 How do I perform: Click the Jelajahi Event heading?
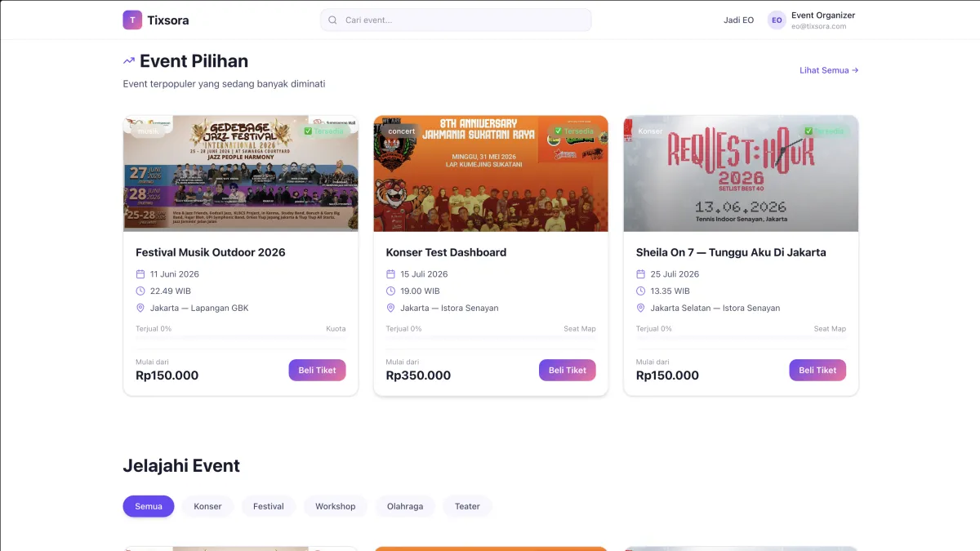(x=181, y=466)
